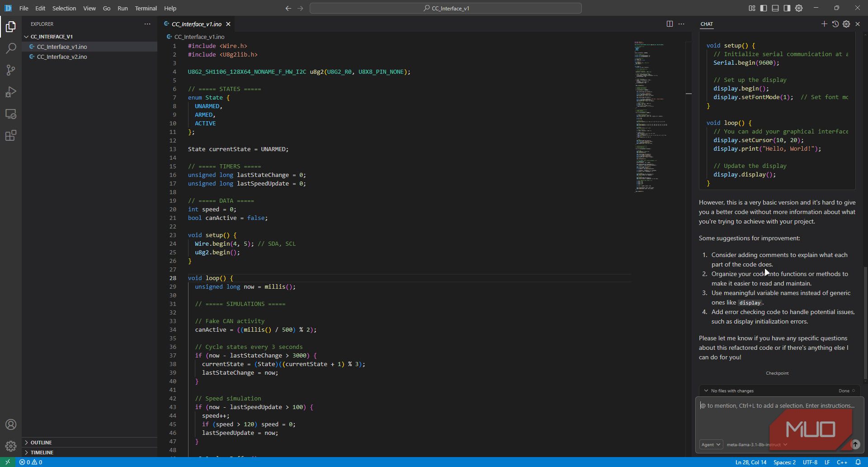Customize layout icon in title bar
This screenshot has height=467, width=868.
752,8
